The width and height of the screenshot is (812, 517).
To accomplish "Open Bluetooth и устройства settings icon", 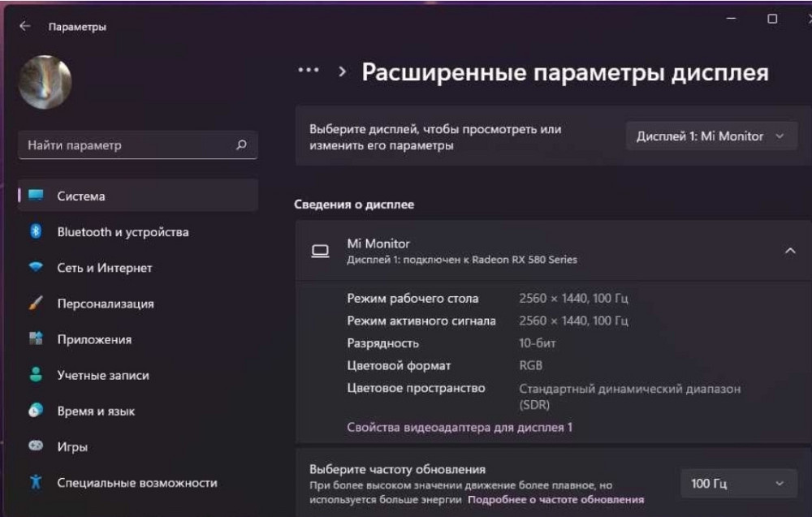I will tap(37, 231).
